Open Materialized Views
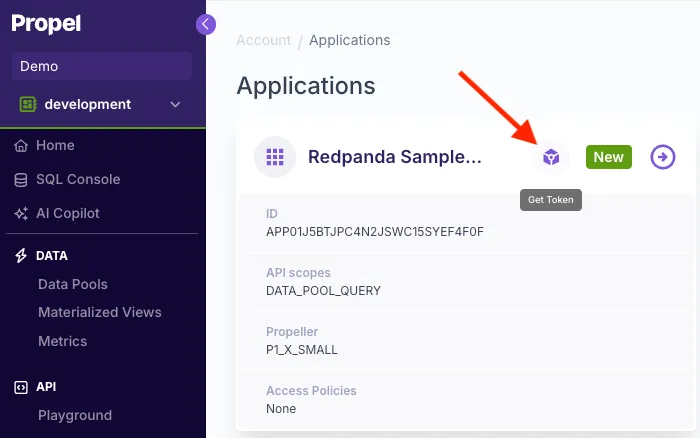 pos(100,313)
